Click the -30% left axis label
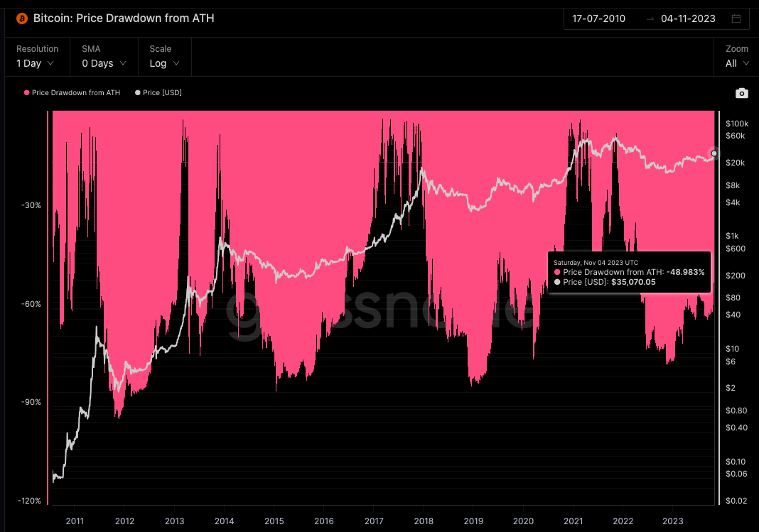This screenshot has width=759, height=532. click(31, 205)
